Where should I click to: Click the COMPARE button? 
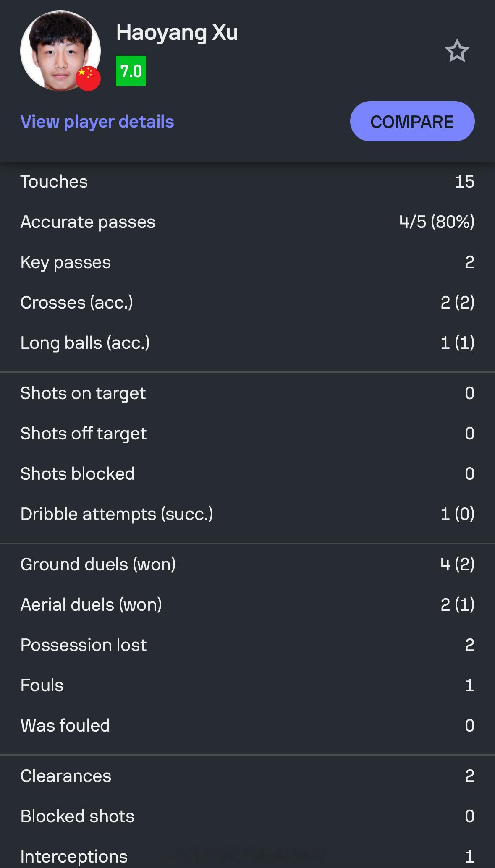(412, 121)
